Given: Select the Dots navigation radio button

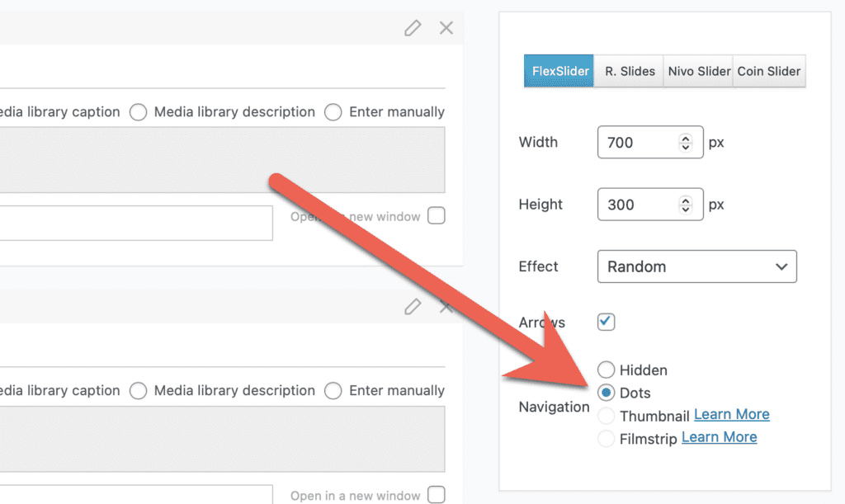Looking at the screenshot, I should [x=607, y=393].
